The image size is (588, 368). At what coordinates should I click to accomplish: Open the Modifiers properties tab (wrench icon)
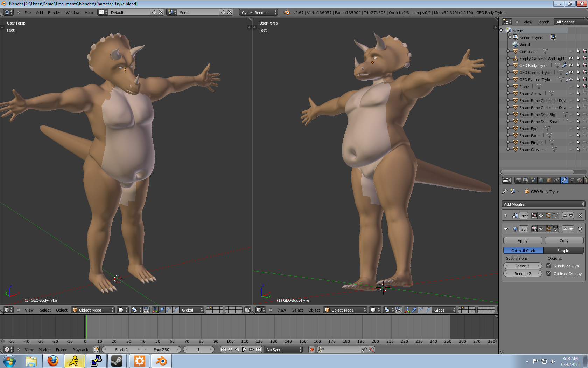pos(564,180)
